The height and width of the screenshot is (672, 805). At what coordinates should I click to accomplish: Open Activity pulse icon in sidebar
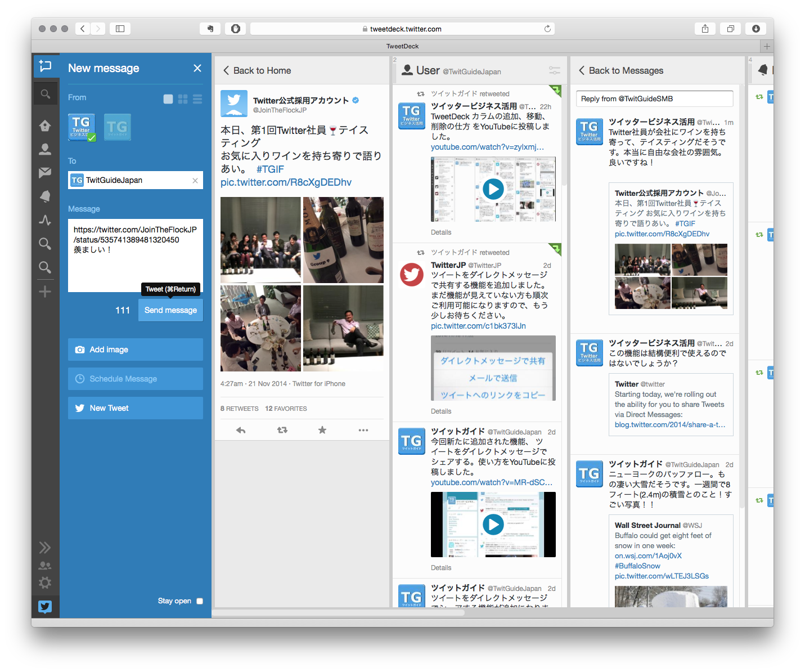tap(45, 220)
